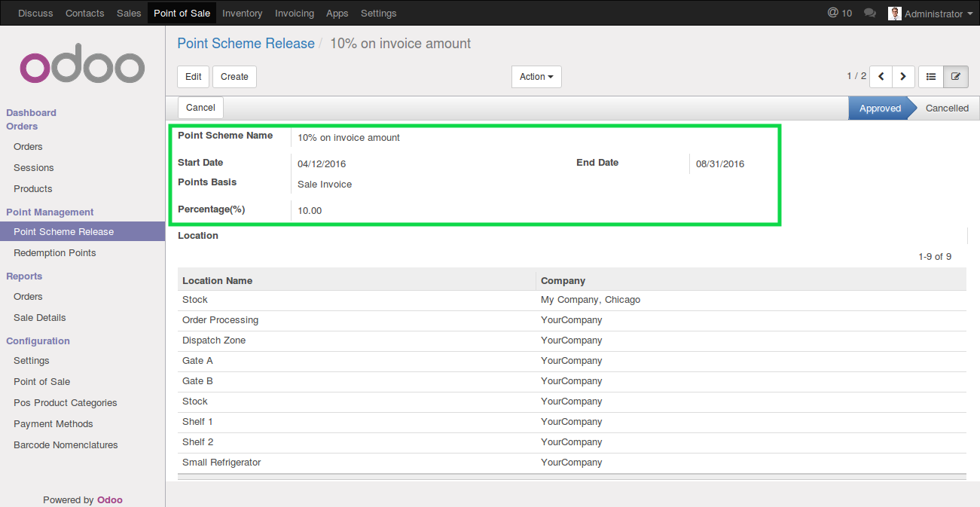This screenshot has width=980, height=507.
Task: Select the Cancelled status stage
Action: [947, 108]
